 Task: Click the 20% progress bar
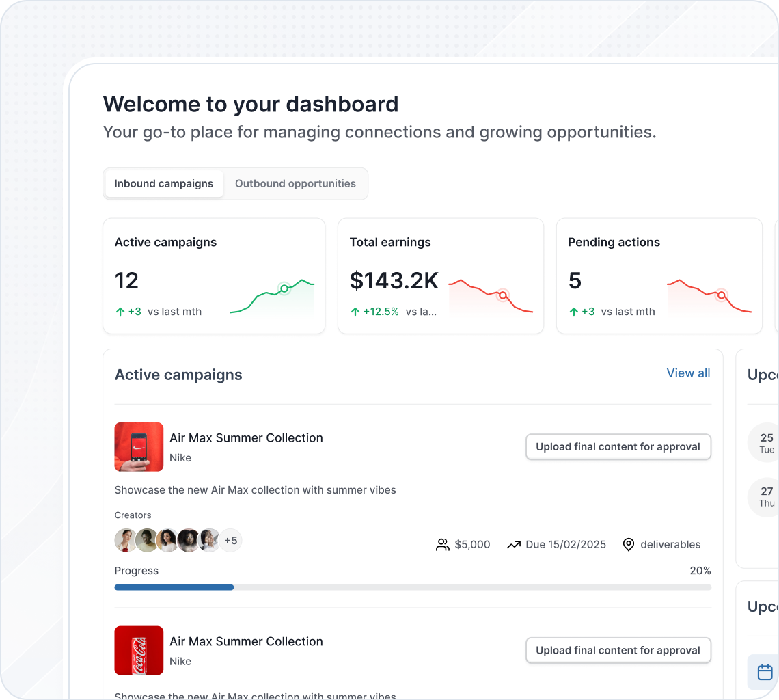413,587
